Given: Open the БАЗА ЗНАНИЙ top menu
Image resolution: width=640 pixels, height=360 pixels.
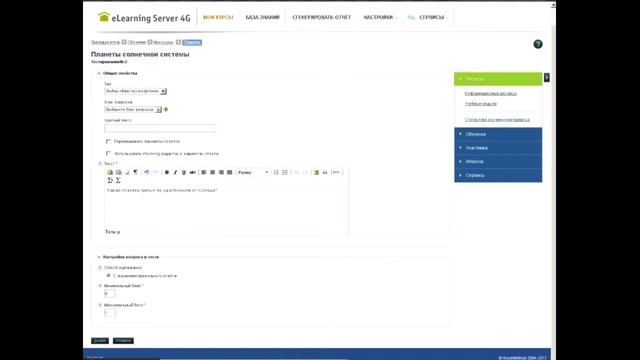Looking at the screenshot, I should (262, 17).
